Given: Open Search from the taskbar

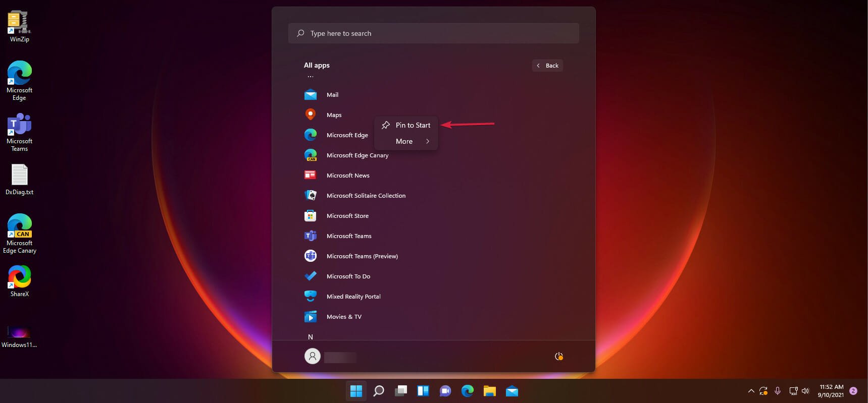Looking at the screenshot, I should pos(378,391).
